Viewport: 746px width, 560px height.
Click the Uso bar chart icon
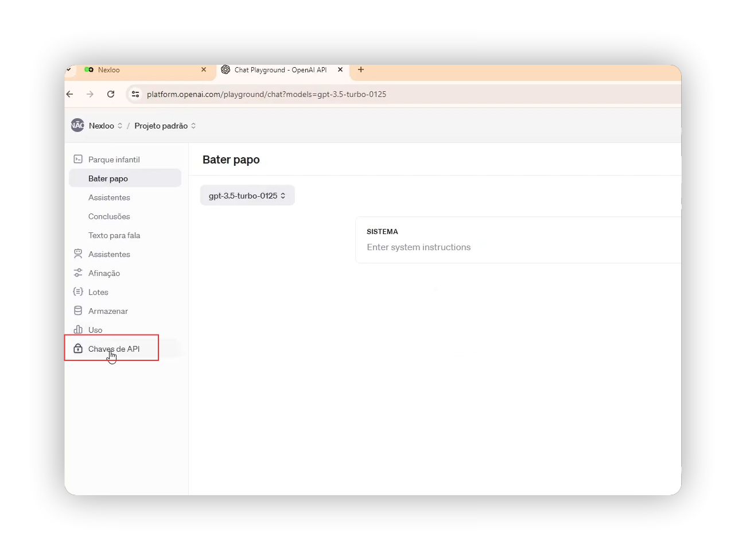[x=78, y=329]
